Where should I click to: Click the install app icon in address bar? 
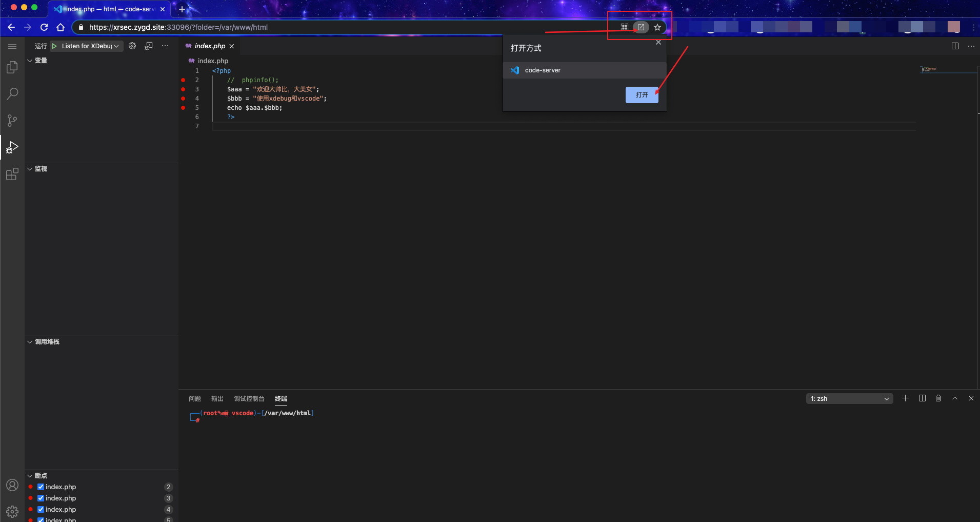point(641,27)
